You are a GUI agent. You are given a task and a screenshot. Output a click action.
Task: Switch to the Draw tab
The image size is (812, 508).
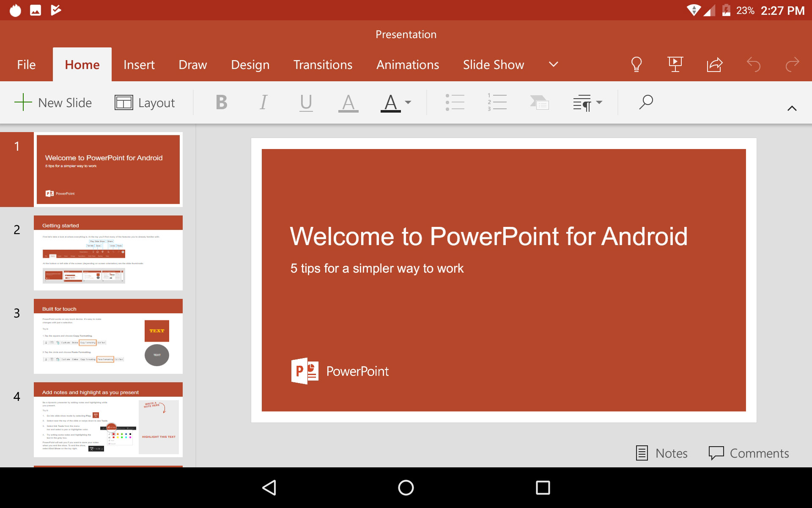click(193, 64)
